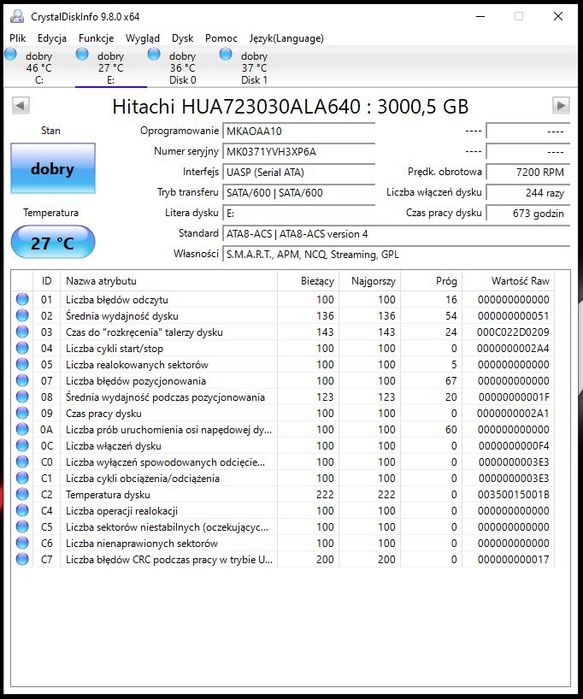This screenshot has height=699, width=583.
Task: Open the Wygląd menu
Action: tap(143, 38)
